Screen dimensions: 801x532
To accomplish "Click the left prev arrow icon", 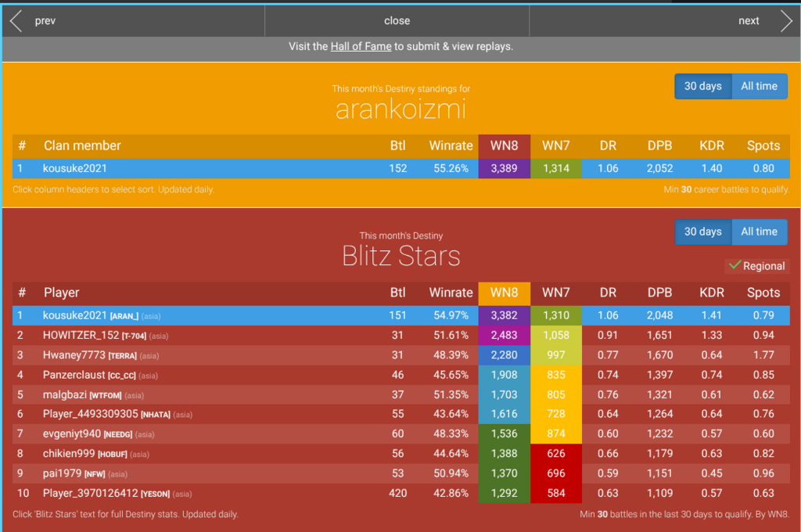I will (16, 21).
